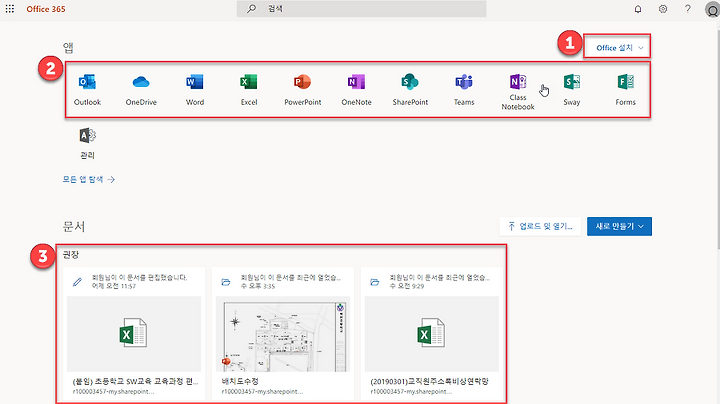Click the file name (붙임) 초등학교 SW교육 교육과정
Image resolution: width=720 pixels, height=404 pixels.
pyautogui.click(x=135, y=382)
